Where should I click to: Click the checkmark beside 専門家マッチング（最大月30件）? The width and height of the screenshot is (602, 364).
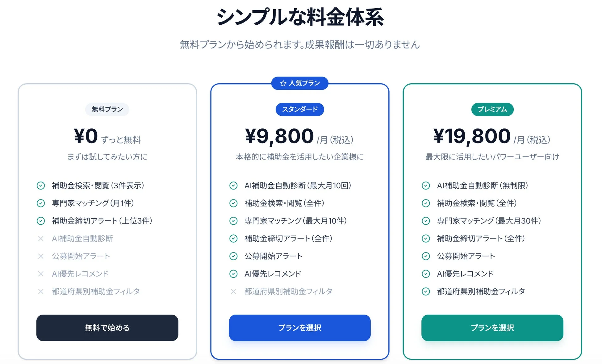[x=425, y=221]
